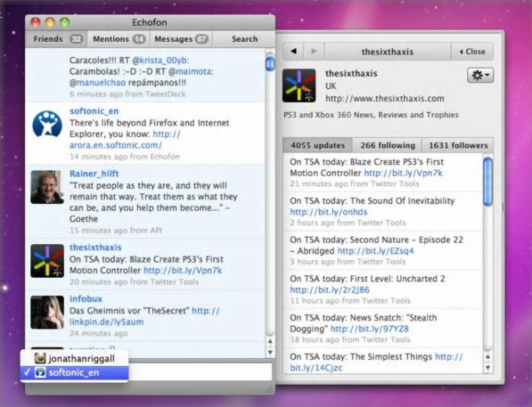Image resolution: width=532 pixels, height=407 pixels.
Task: Click profile updates scroll down arrow
Action: (488, 368)
